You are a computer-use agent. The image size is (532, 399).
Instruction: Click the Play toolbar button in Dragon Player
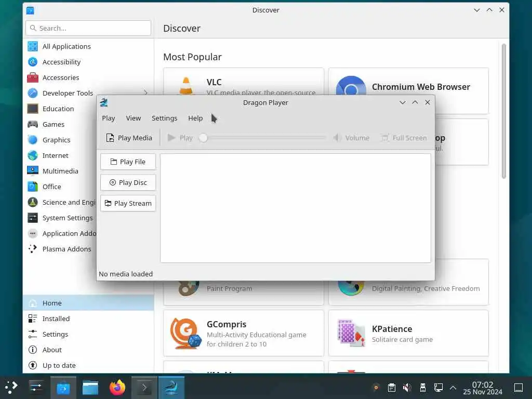pyautogui.click(x=180, y=138)
